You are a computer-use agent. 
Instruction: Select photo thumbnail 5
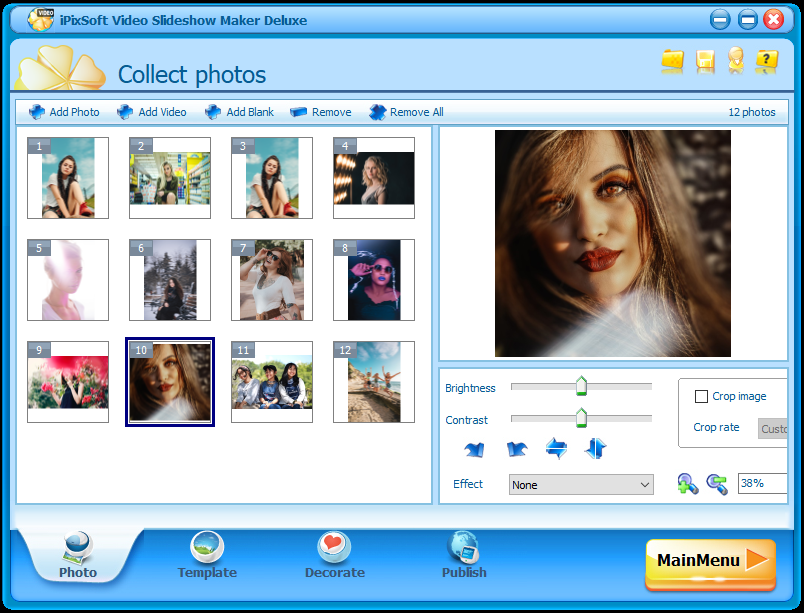click(68, 280)
